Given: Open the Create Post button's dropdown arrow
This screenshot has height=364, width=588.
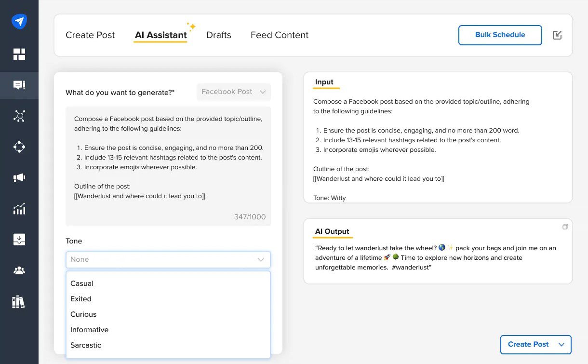Looking at the screenshot, I should (561, 344).
